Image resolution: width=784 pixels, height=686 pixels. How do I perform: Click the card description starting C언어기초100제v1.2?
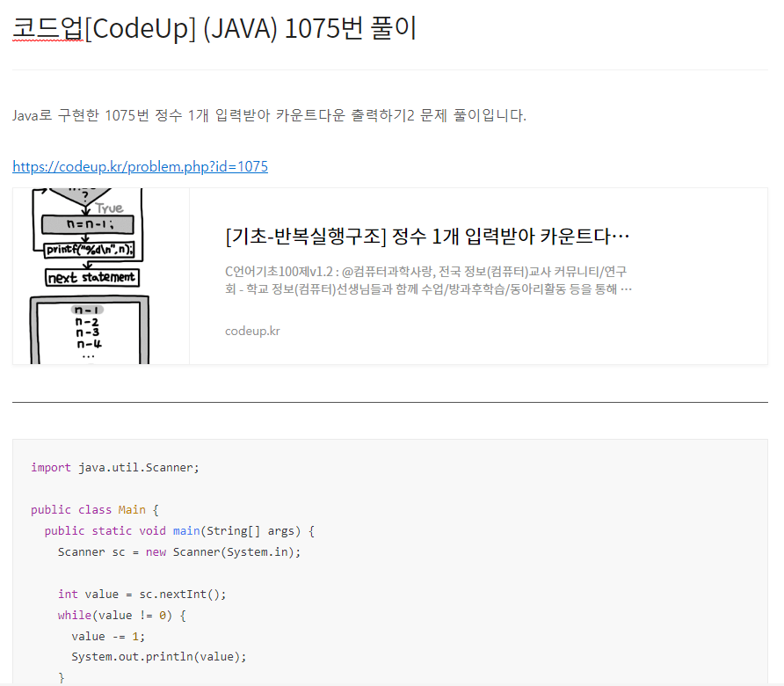[x=428, y=281]
